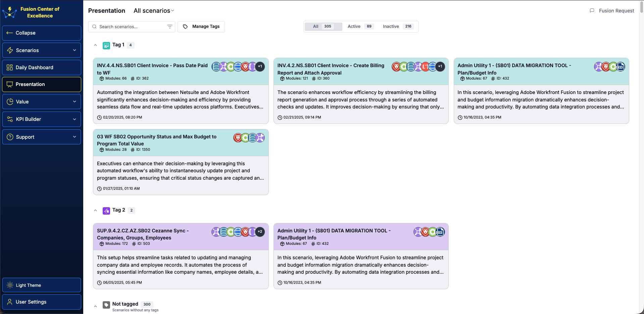
Task: Click 'Scenarios without any tags' subtitle
Action: [136, 310]
